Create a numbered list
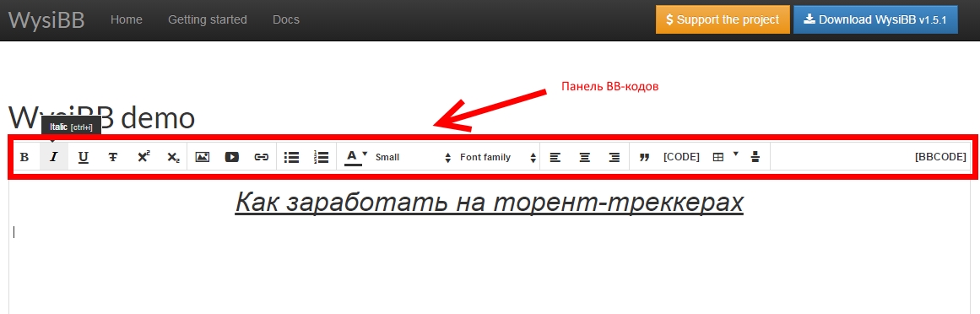This screenshot has height=314, width=980. (x=322, y=157)
